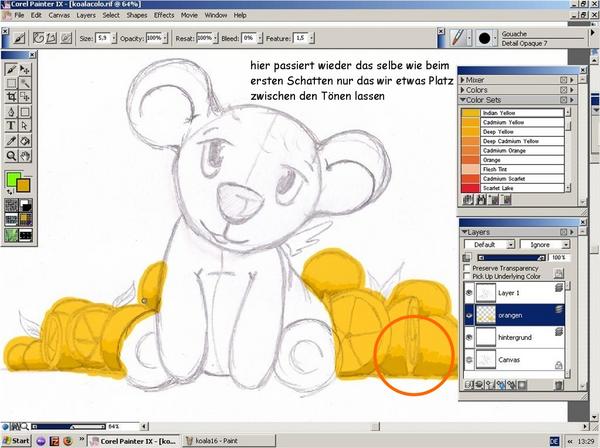Open the Shapes menu

pyautogui.click(x=137, y=15)
